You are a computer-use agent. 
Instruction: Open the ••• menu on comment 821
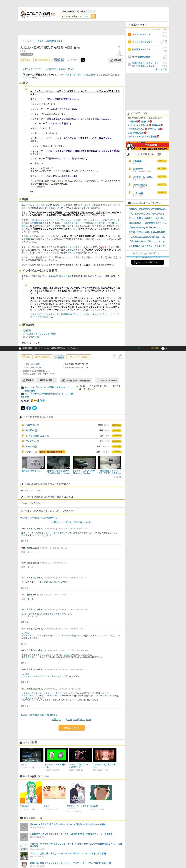(x=86, y=578)
